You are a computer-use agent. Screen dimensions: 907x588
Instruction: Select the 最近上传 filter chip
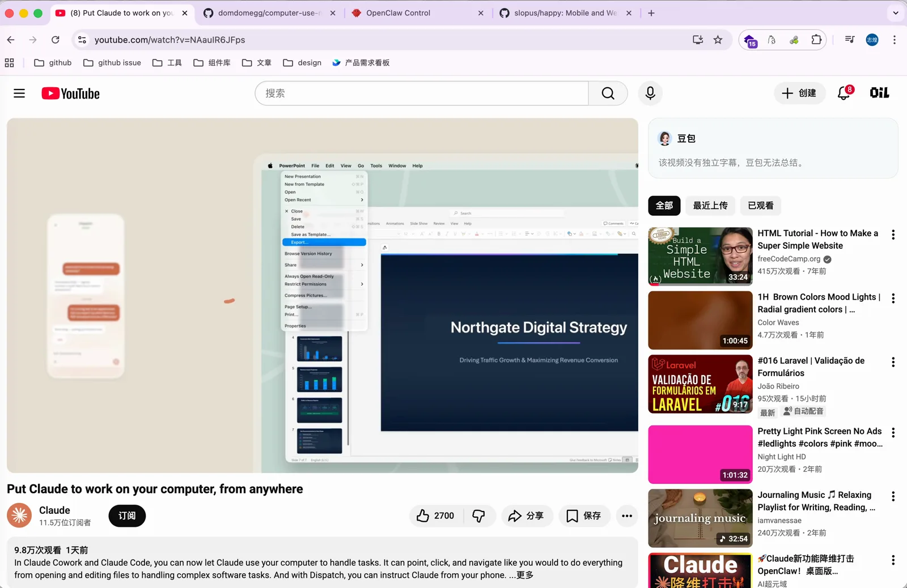710,206
